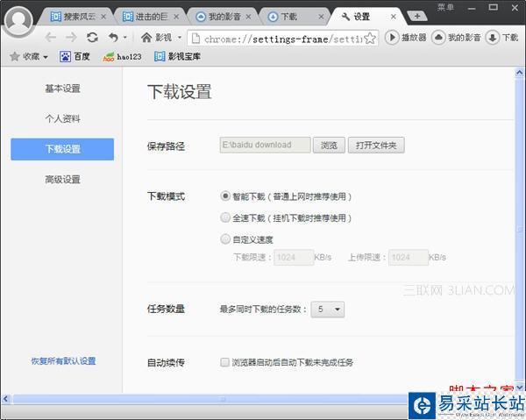
Task: Expand the 影视 home dropdown arrow
Action: tap(180, 37)
